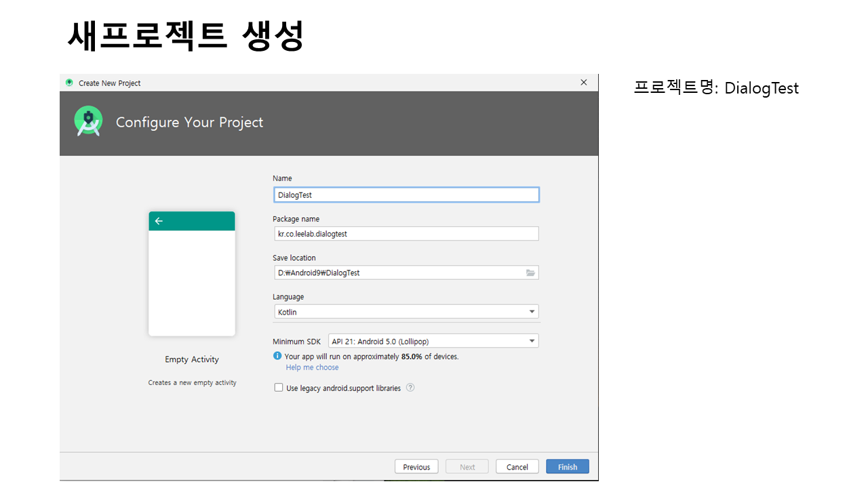
Task: Click the Configure Your Project heading
Action: (189, 123)
